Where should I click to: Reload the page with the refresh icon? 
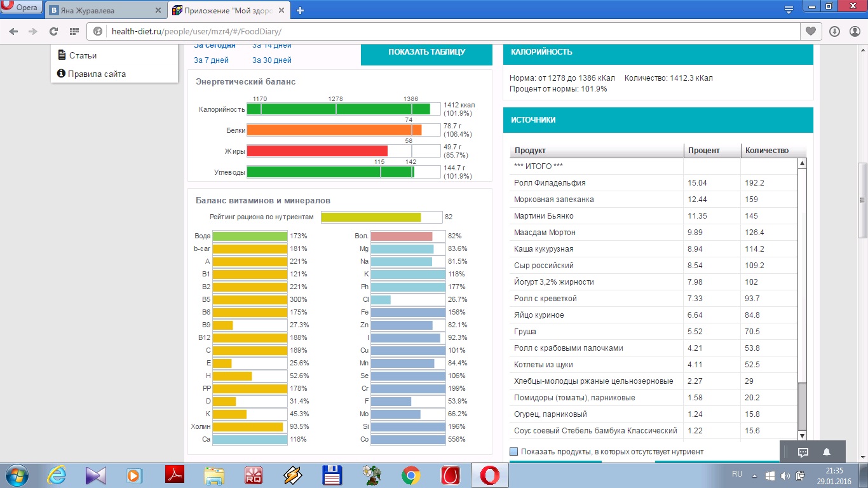53,31
